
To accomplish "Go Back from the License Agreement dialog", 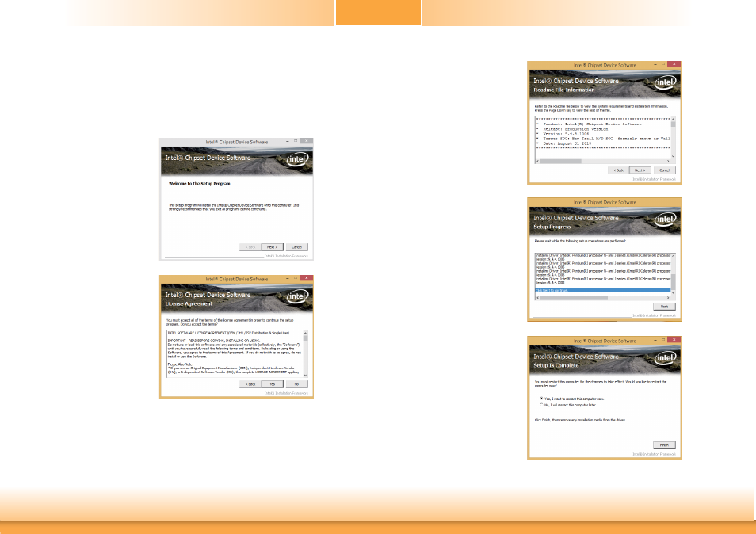I will pos(250,384).
